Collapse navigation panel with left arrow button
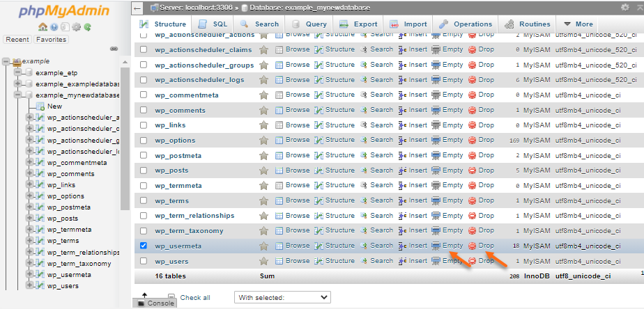 click(x=137, y=8)
